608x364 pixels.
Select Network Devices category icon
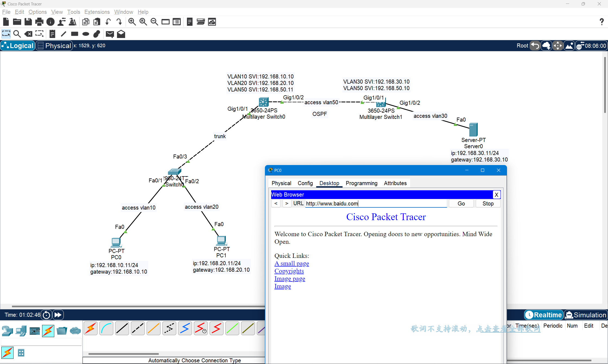coord(7,331)
